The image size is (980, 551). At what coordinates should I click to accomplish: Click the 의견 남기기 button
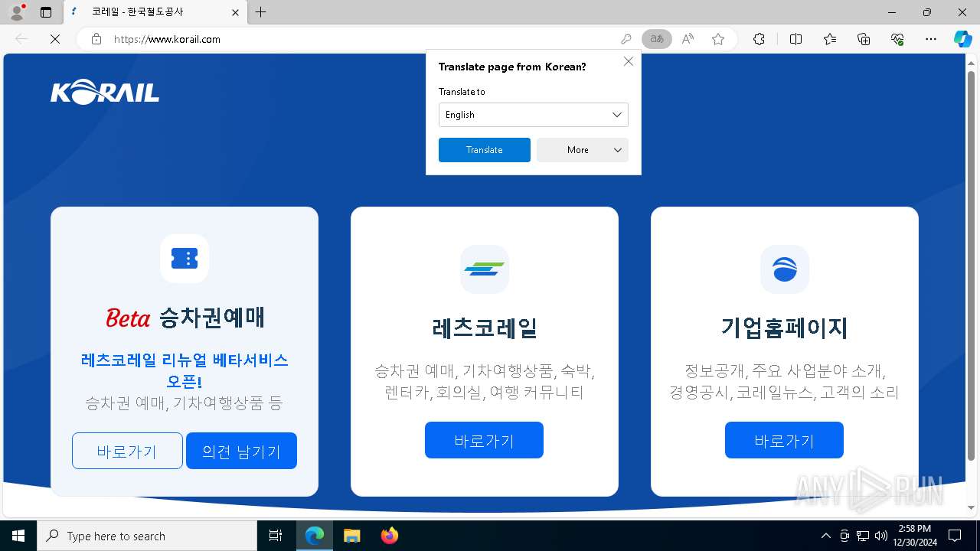241,451
